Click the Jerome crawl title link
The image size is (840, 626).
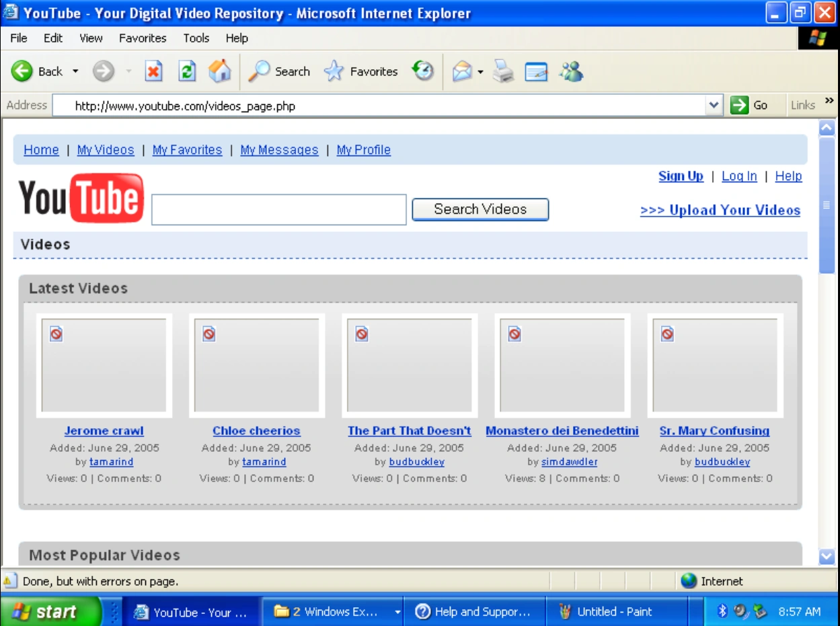pyautogui.click(x=104, y=431)
